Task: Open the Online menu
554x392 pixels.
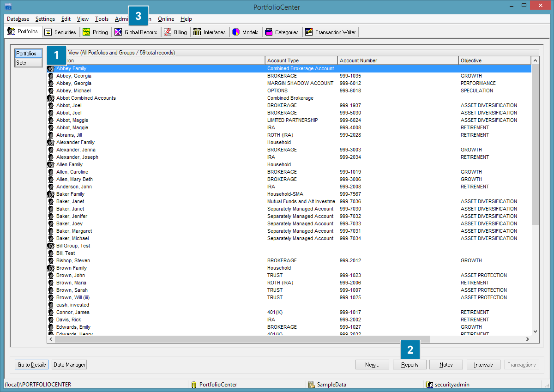Action: pyautogui.click(x=166, y=19)
